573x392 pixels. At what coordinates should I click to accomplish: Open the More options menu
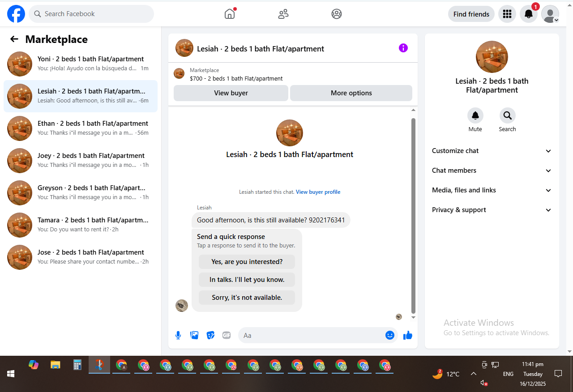coord(351,93)
